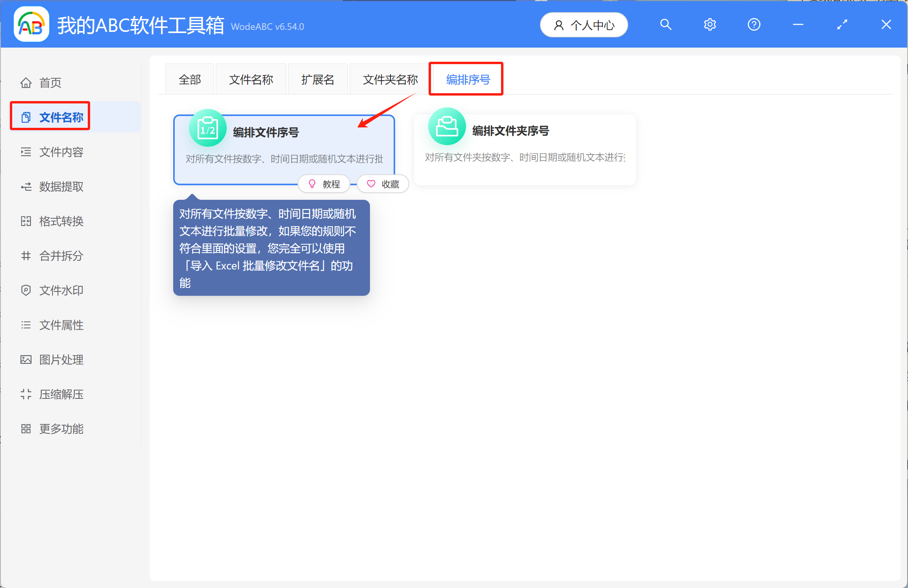Select 更多功能 in the sidebar
Screen dimensions: 908x588
click(x=61, y=429)
